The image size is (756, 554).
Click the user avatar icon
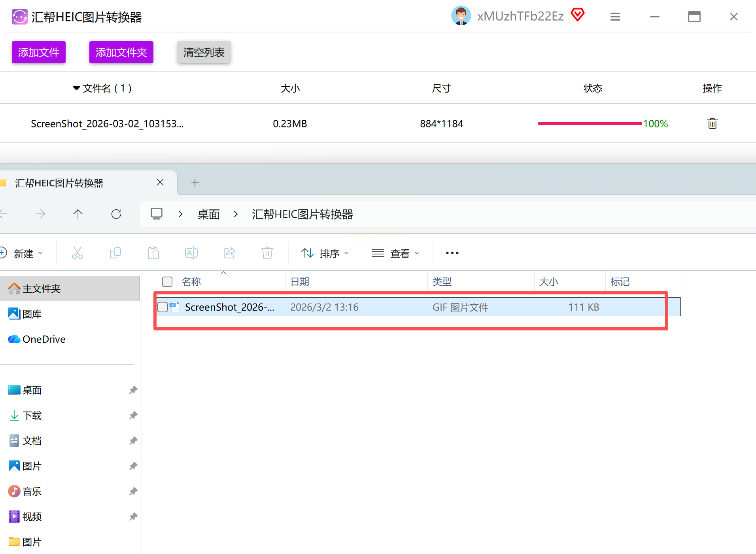point(461,16)
